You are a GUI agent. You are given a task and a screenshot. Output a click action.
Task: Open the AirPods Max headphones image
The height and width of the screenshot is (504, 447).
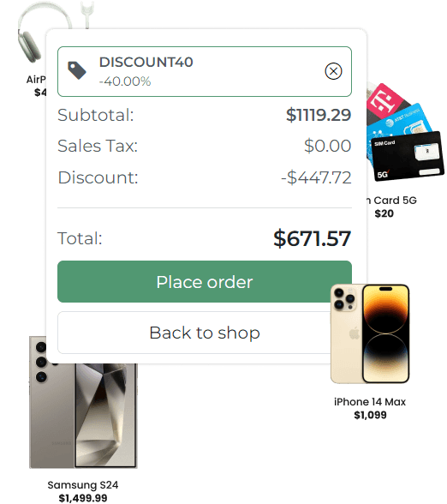[x=31, y=33]
